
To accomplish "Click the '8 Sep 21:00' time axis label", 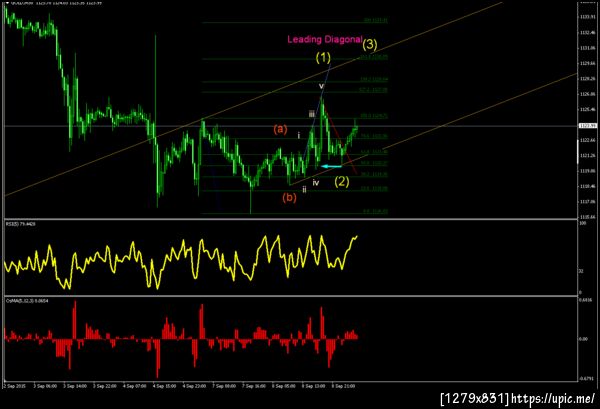I will click(343, 386).
